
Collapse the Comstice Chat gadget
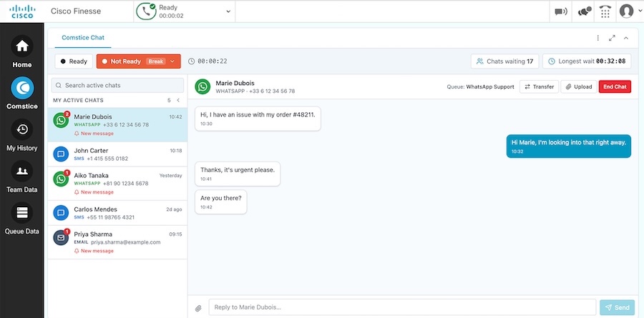626,38
